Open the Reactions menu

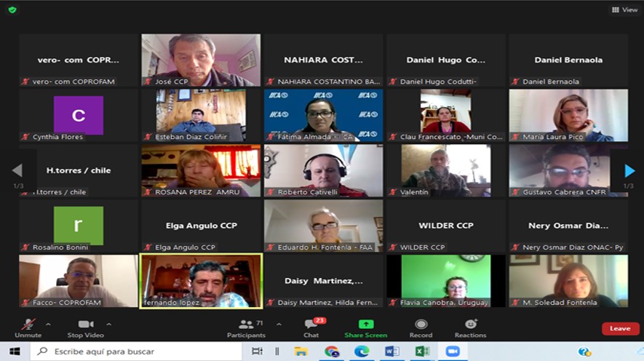point(471,324)
